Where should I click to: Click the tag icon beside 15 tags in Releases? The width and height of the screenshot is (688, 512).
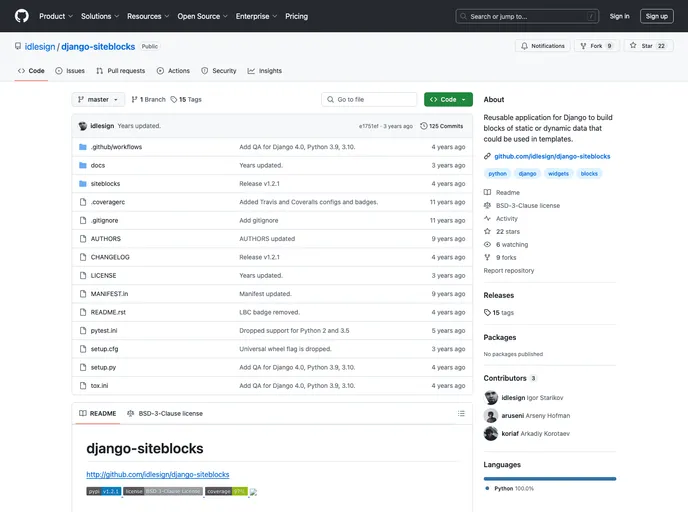coord(487,312)
